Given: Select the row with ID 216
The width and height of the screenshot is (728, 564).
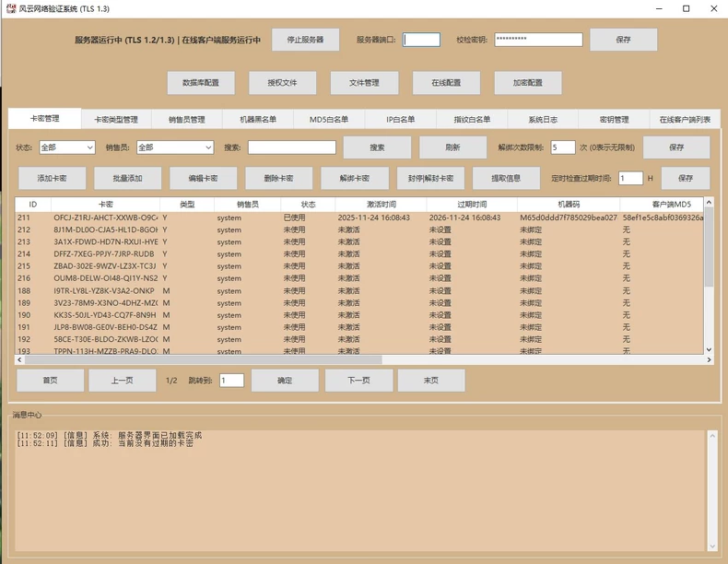Looking at the screenshot, I should pos(359,278).
